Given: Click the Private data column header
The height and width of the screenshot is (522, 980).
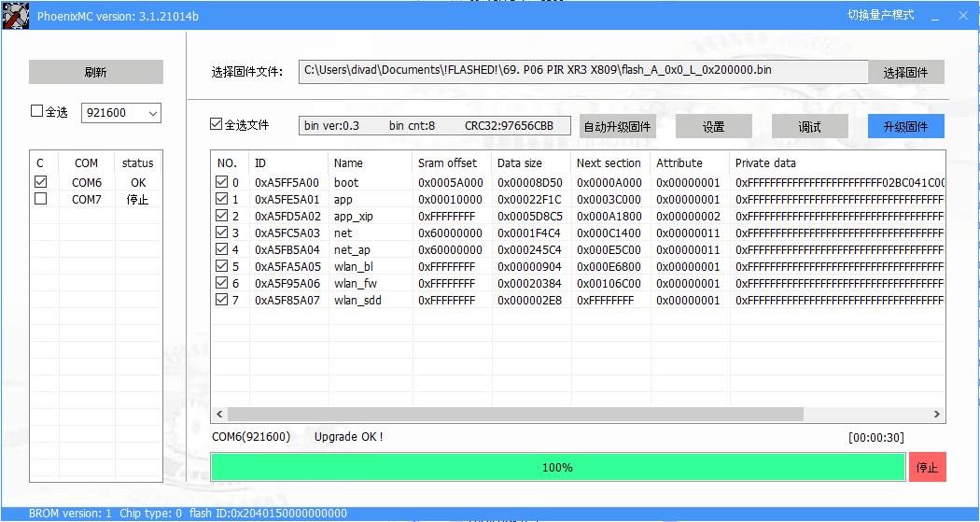Looking at the screenshot, I should coord(837,163).
